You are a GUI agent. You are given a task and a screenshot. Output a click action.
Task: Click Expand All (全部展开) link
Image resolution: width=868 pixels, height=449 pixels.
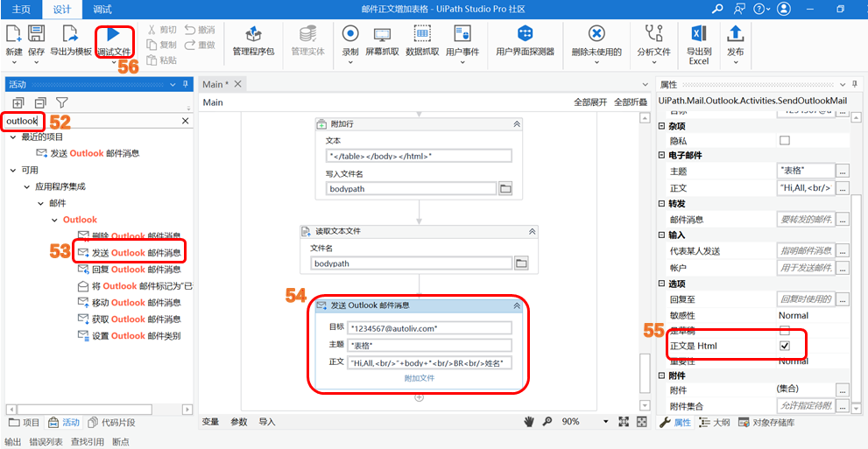tap(590, 102)
